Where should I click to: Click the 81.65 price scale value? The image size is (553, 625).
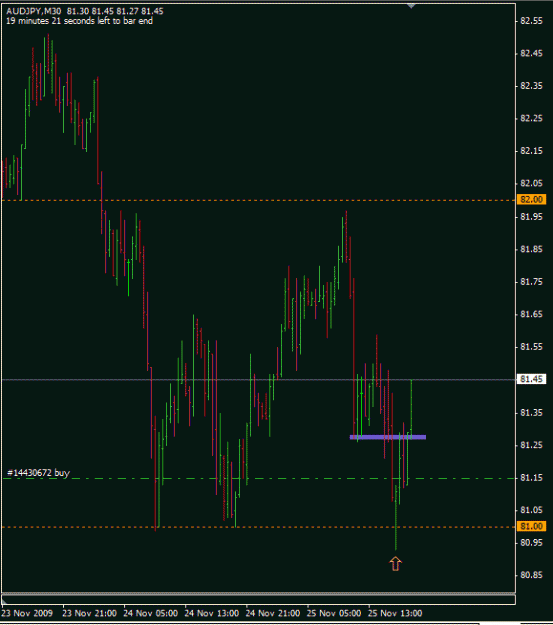pyautogui.click(x=531, y=314)
